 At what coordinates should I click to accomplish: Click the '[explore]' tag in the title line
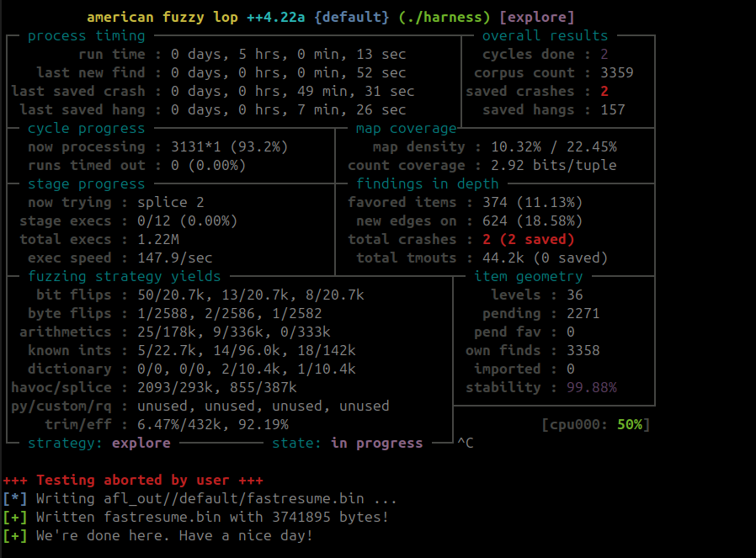(536, 18)
